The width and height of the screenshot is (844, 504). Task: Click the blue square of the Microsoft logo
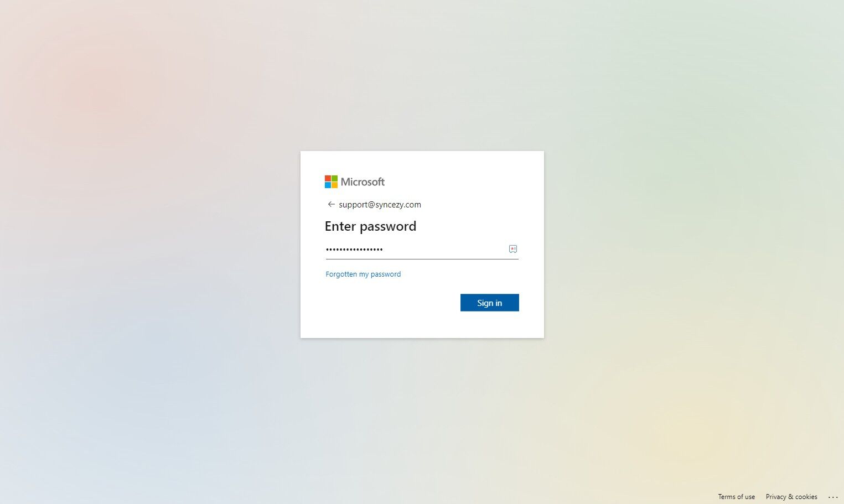[328, 185]
